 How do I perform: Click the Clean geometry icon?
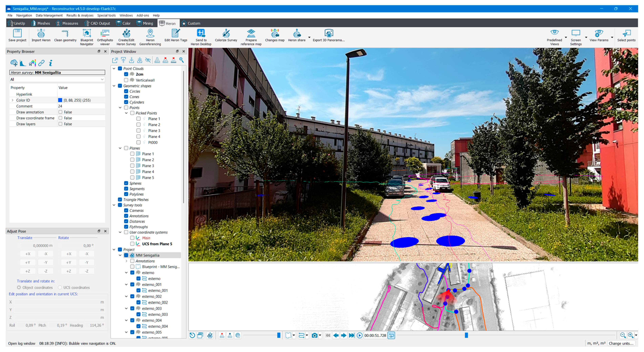click(65, 33)
